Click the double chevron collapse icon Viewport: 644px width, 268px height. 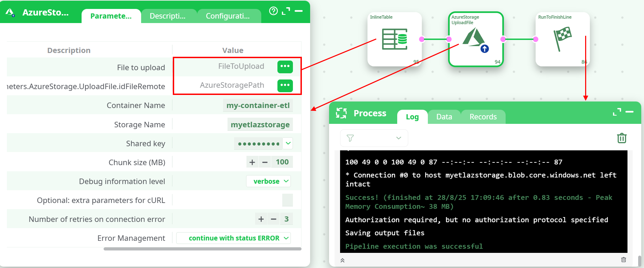(x=342, y=260)
